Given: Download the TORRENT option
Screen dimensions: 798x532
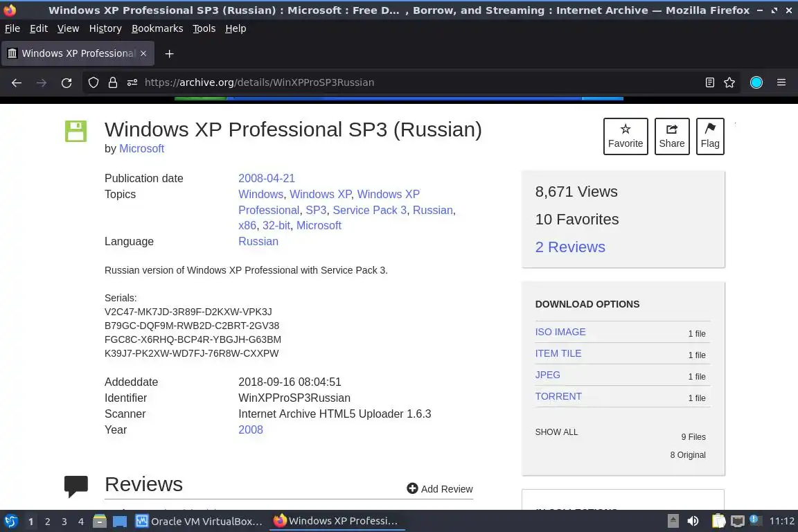Looking at the screenshot, I should (558, 396).
